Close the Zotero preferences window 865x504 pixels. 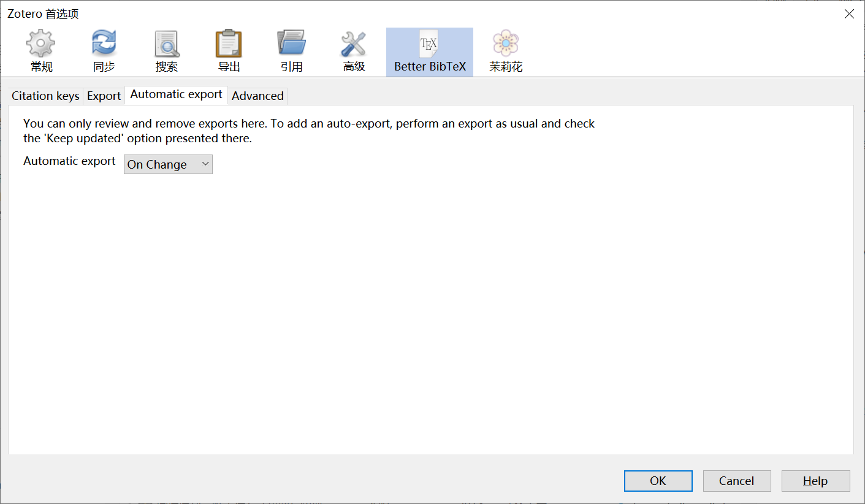tap(849, 14)
